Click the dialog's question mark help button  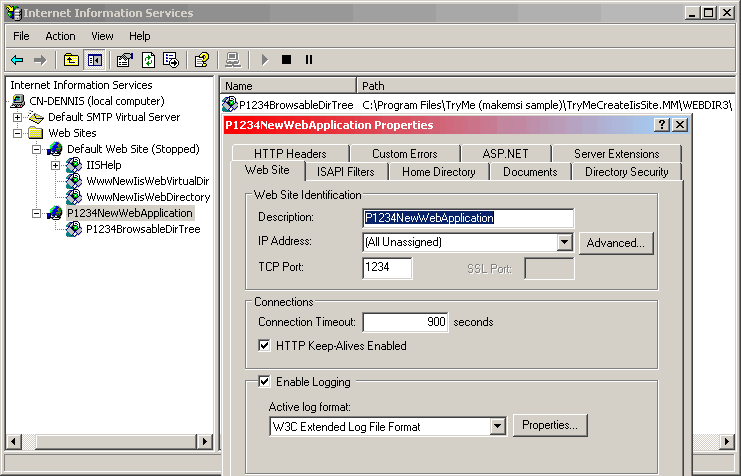click(662, 125)
